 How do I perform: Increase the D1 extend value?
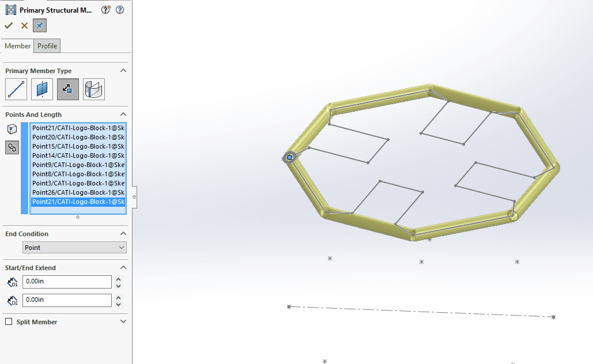(118, 279)
